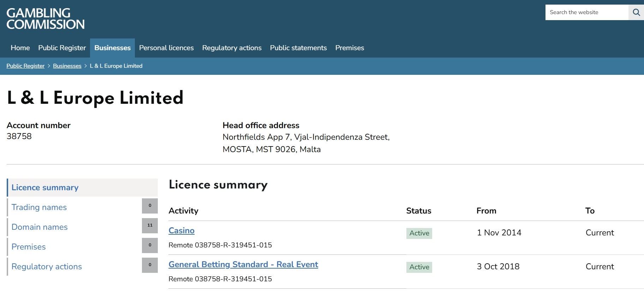
Task: Click the Public Register breadcrumb link
Action: [x=25, y=66]
